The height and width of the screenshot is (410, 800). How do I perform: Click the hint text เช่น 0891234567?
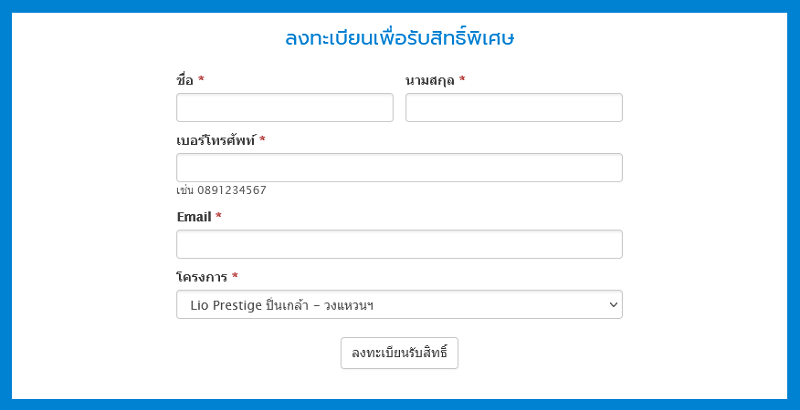pyautogui.click(x=221, y=190)
